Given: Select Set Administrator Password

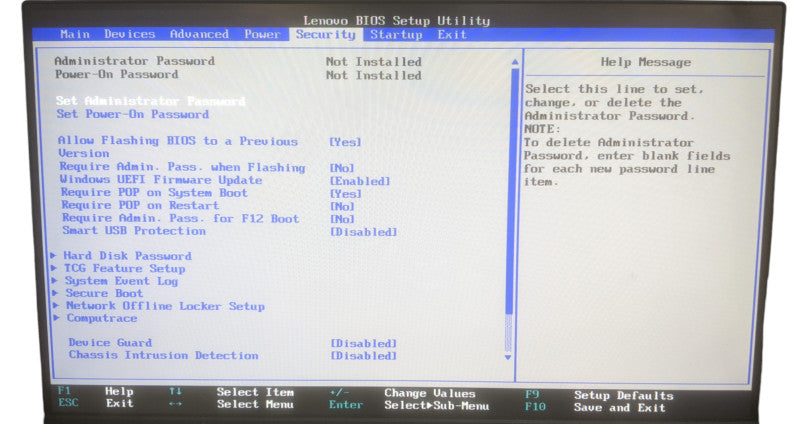Looking at the screenshot, I should click(x=151, y=101).
